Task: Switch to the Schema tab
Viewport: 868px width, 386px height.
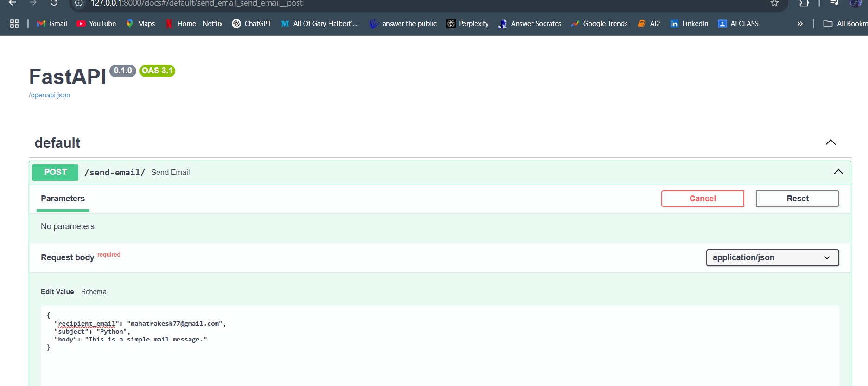Action: [x=94, y=292]
